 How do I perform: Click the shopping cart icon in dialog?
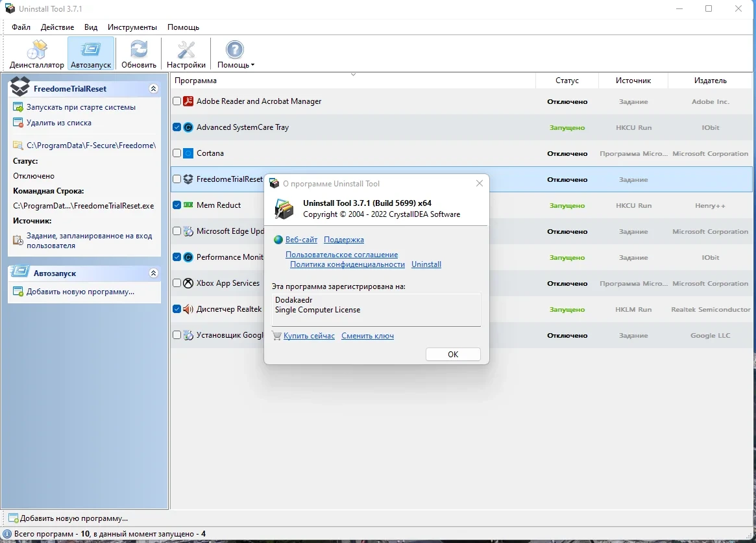(x=276, y=335)
